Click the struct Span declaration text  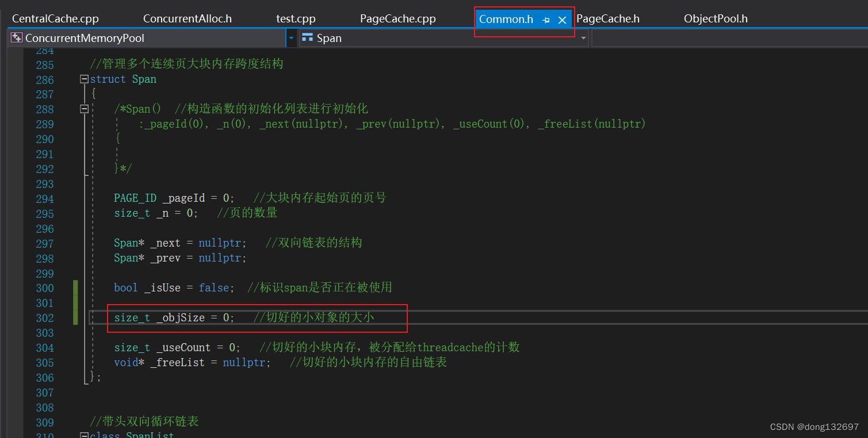pos(123,79)
